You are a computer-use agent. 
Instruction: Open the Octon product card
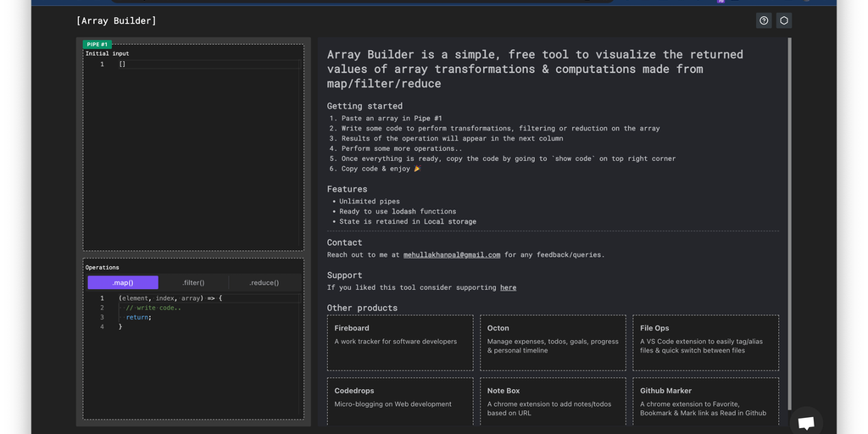(x=553, y=342)
